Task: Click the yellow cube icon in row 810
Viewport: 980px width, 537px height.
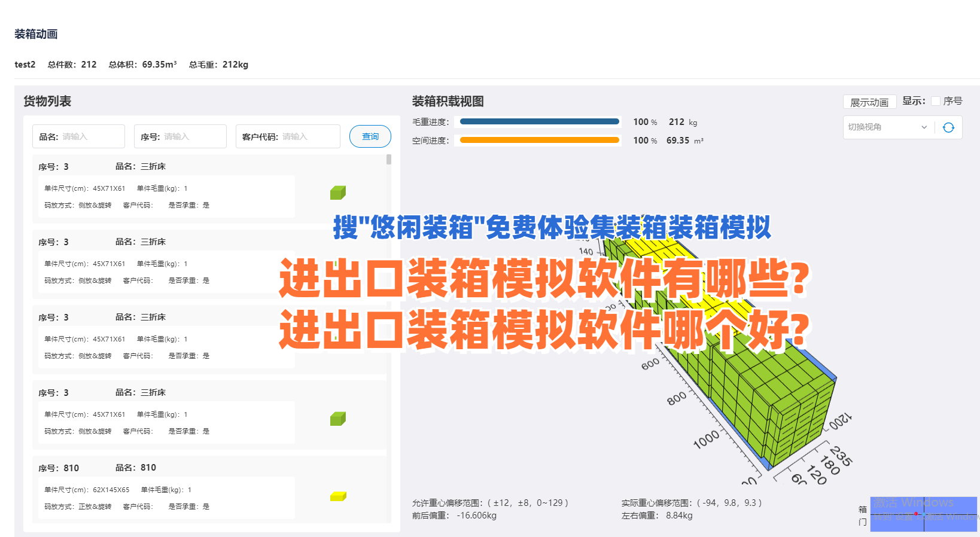Action: [x=338, y=496]
